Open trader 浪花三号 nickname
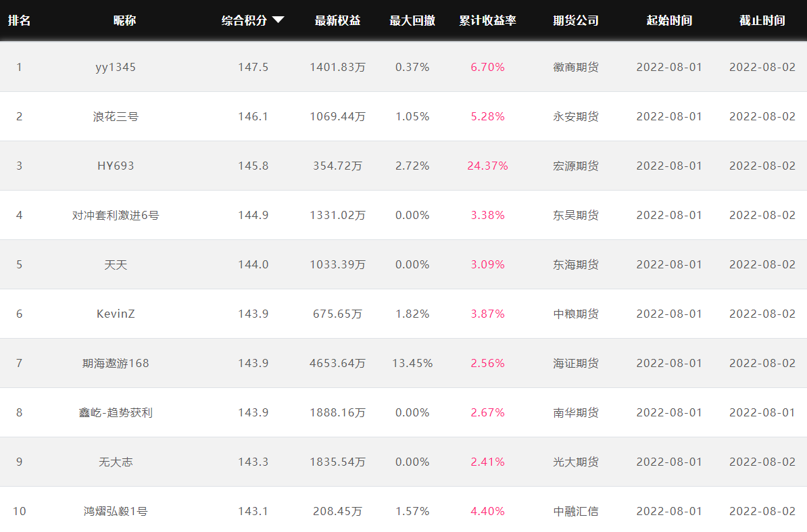Screen dimensions: 807x532 tap(116, 117)
